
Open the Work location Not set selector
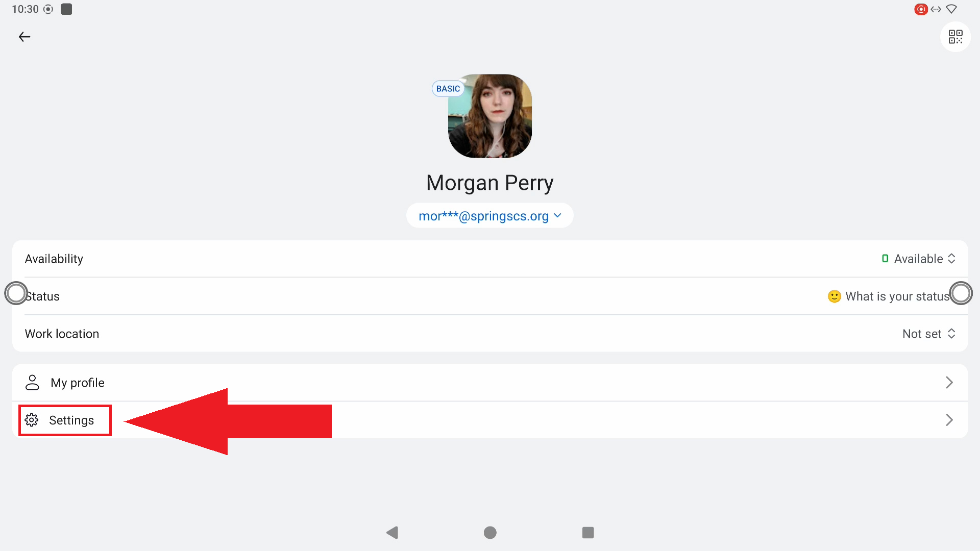pos(929,334)
